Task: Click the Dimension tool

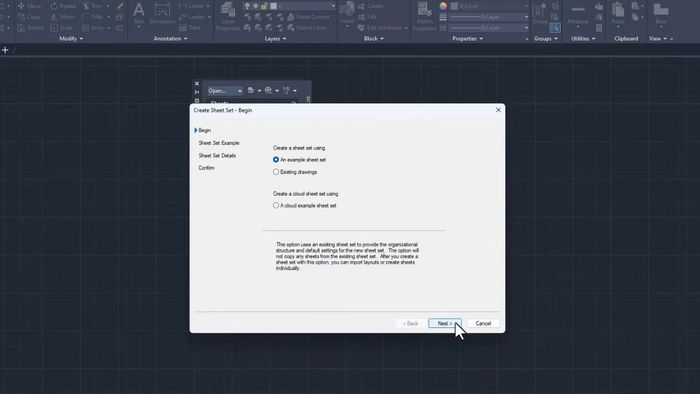Action: [x=162, y=13]
